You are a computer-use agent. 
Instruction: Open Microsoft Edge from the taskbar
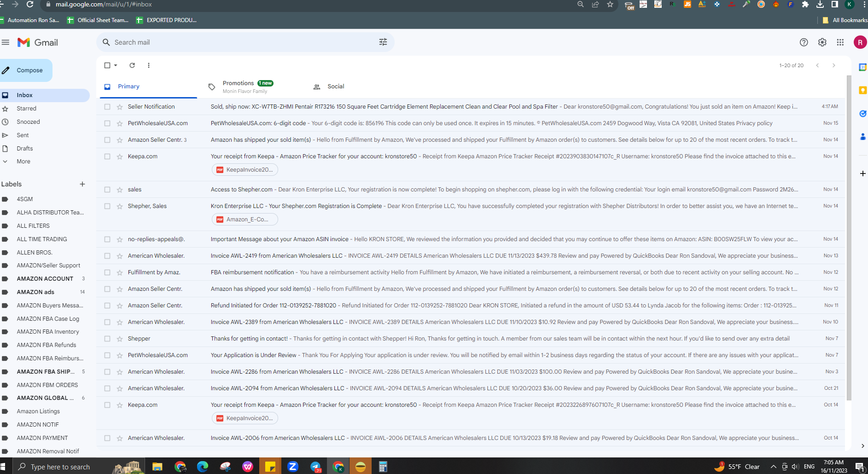pos(203,467)
